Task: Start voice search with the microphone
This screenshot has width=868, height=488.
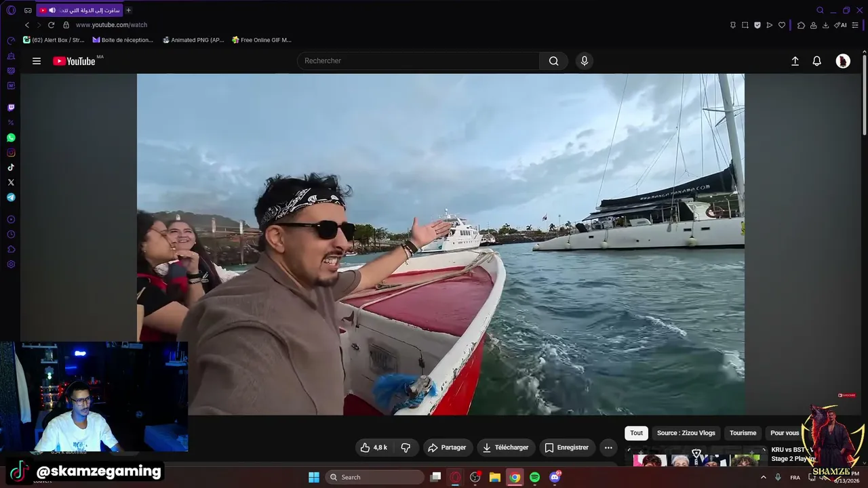Action: [585, 61]
